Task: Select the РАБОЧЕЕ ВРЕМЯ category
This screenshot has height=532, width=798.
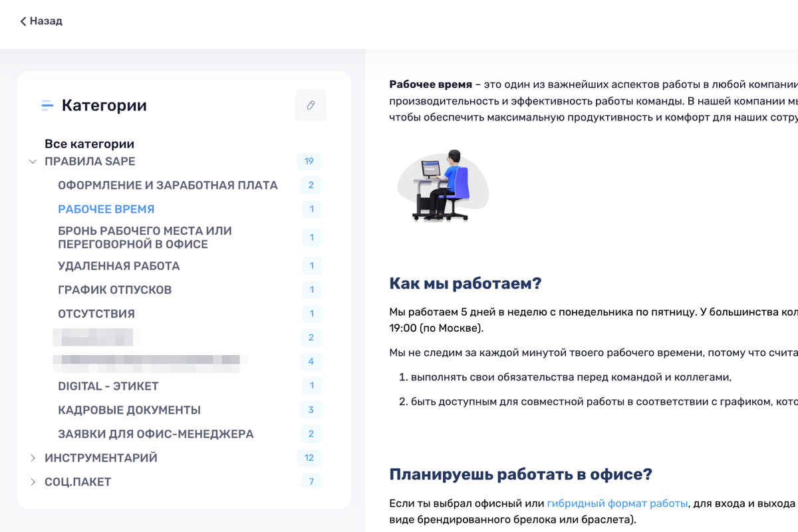Action: (106, 209)
